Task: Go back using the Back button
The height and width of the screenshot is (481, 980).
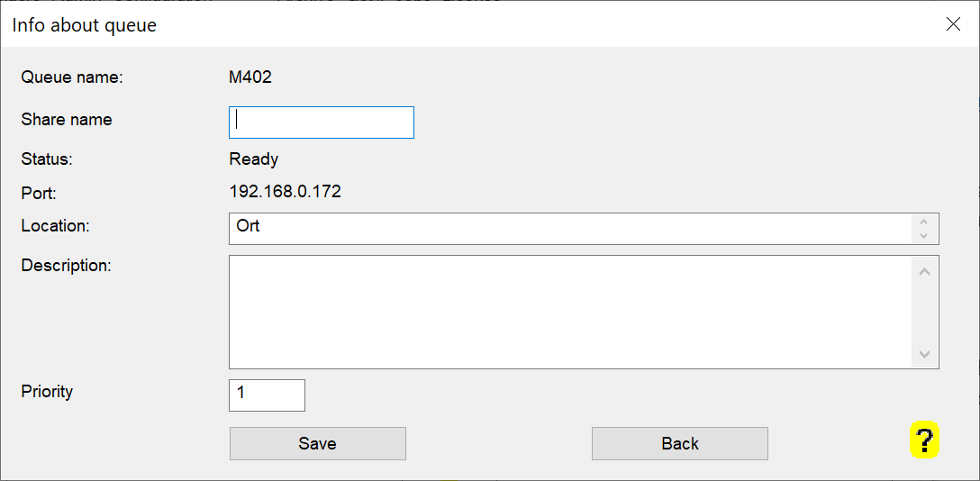Action: (x=679, y=443)
